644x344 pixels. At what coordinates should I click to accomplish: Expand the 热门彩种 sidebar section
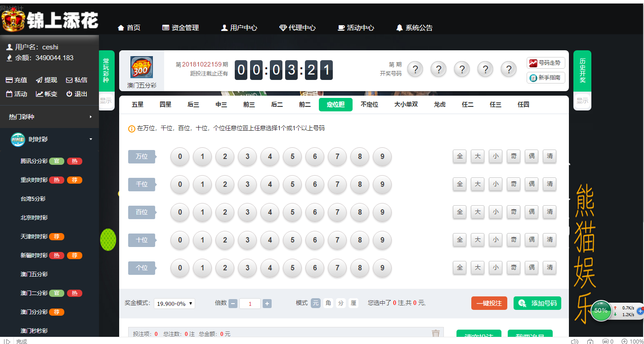pyautogui.click(x=49, y=117)
